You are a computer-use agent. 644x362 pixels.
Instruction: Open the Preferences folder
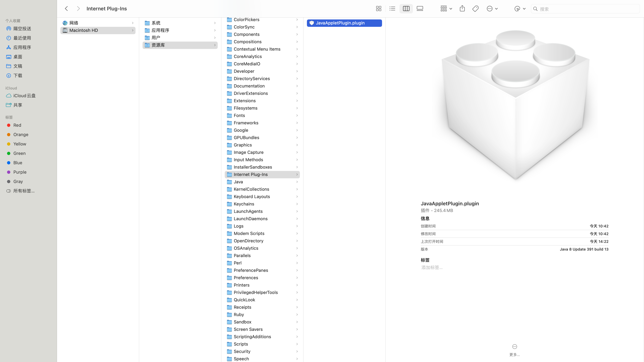pyautogui.click(x=262, y=278)
